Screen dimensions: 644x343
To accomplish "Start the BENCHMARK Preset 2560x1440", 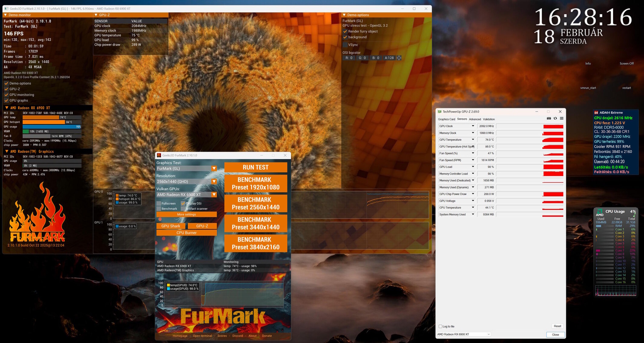I will pos(256,203).
